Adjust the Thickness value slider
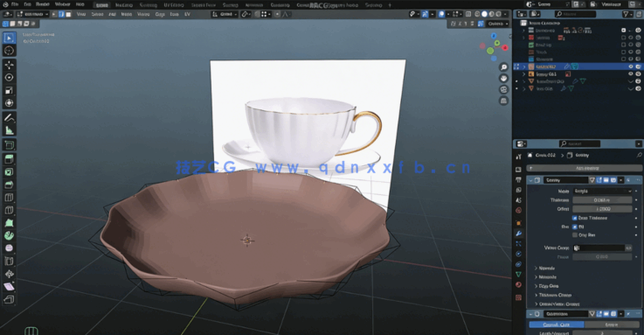Image resolution: width=644 pixels, height=335 pixels. pyautogui.click(x=602, y=200)
